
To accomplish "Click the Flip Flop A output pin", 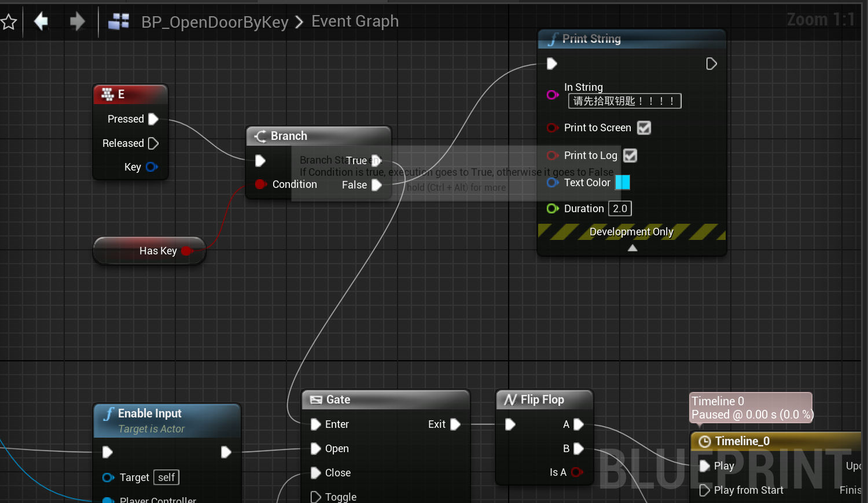I will coord(578,424).
